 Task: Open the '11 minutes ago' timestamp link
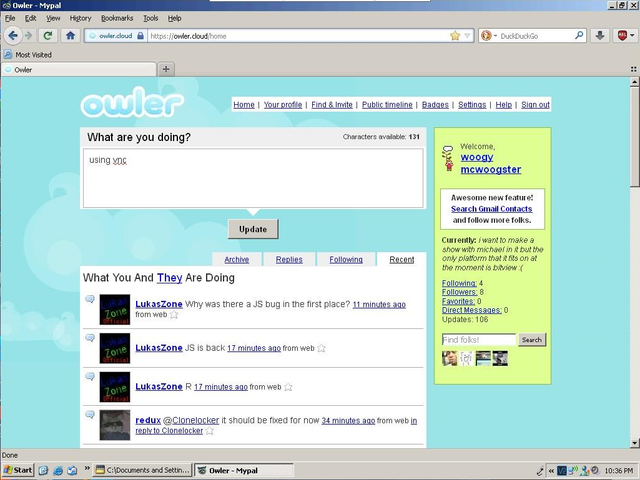point(379,304)
